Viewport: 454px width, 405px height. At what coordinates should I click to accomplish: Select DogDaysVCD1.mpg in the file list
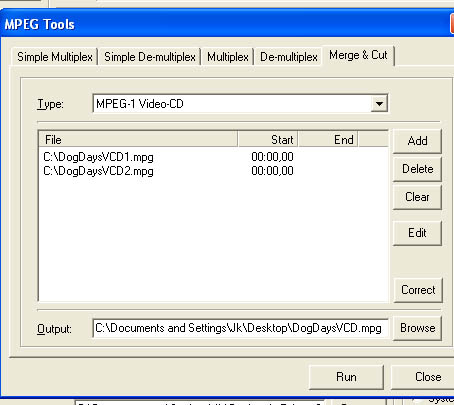pyautogui.click(x=213, y=157)
